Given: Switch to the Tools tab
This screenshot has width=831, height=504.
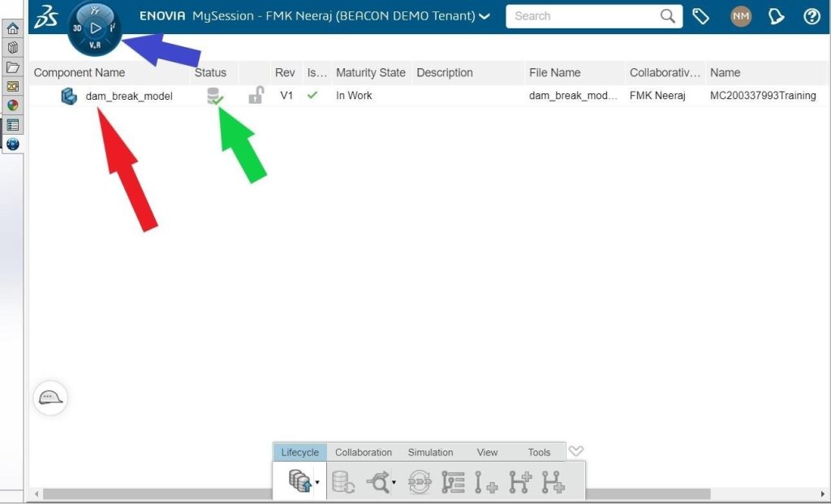Looking at the screenshot, I should pyautogui.click(x=539, y=452).
